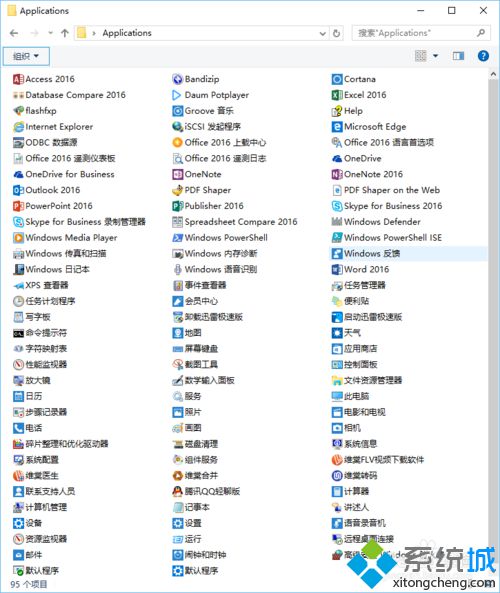Click the Windows Media Player icon
This screenshot has width=500, height=593.
click(x=18, y=238)
